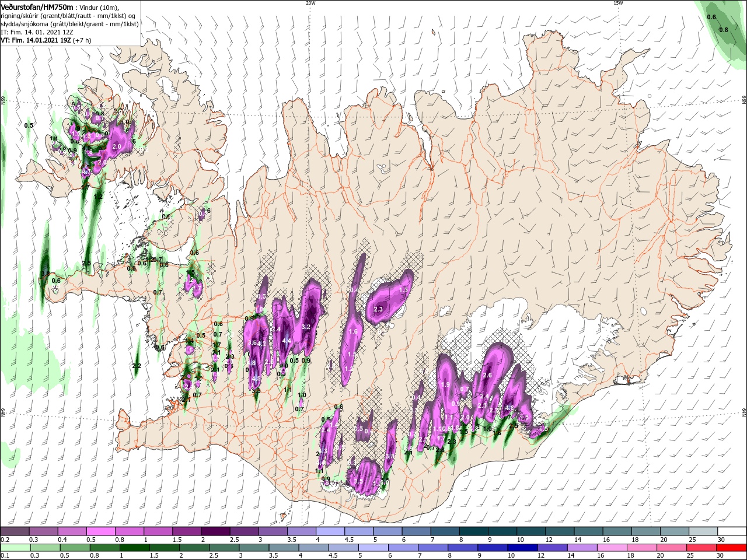The width and height of the screenshot is (747, 560).
Task: Pick the light gray swatch between 25 and 30
Action: (703, 531)
